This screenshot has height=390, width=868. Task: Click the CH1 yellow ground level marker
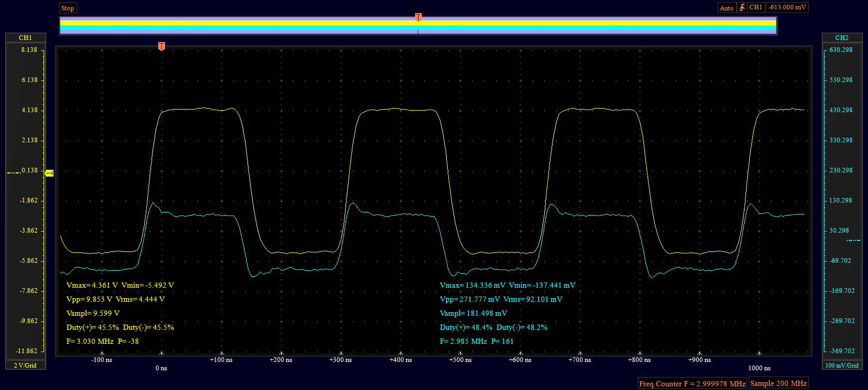[49, 173]
